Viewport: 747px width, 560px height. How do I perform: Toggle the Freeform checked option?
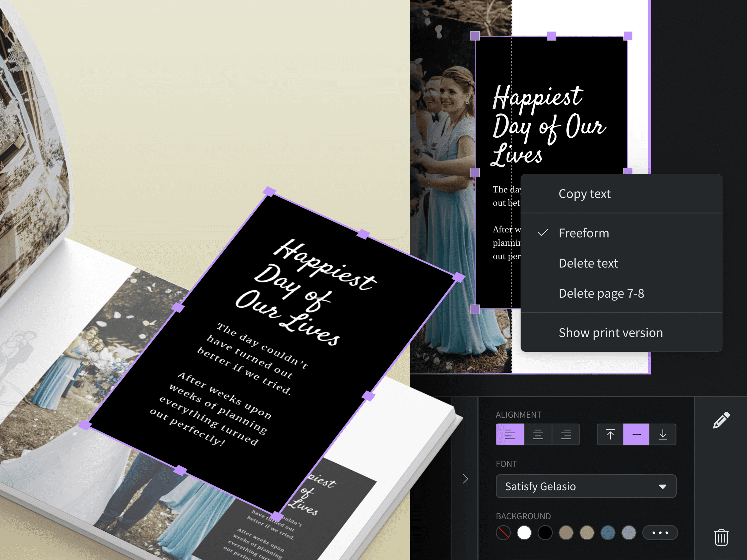click(584, 233)
